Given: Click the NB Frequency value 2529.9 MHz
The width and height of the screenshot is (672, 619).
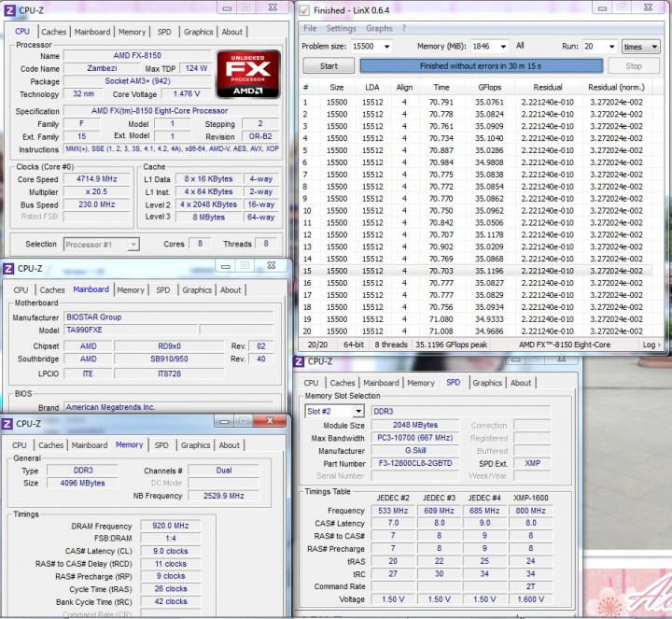Looking at the screenshot, I should point(223,496).
